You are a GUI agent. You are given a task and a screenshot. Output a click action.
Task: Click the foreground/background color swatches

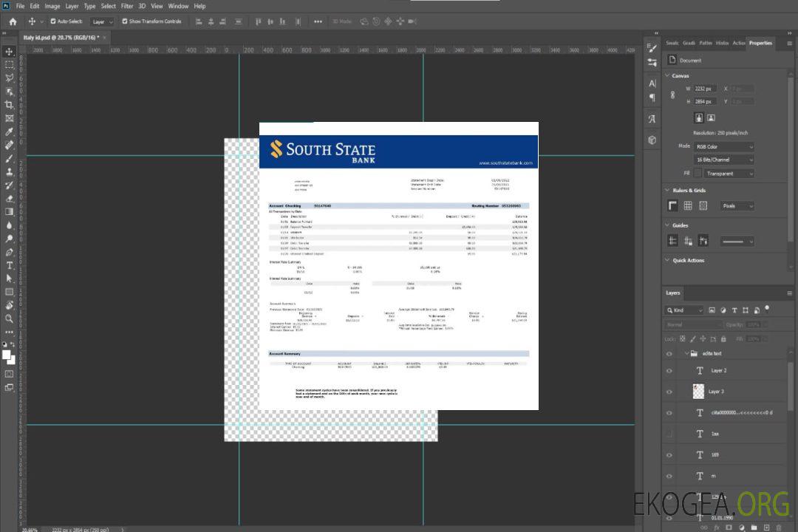tap(8, 358)
